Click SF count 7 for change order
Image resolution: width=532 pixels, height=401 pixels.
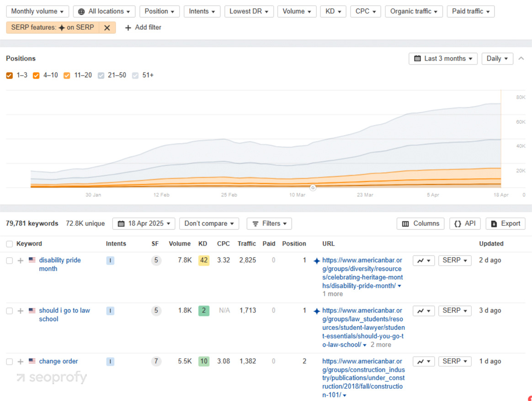[156, 361]
